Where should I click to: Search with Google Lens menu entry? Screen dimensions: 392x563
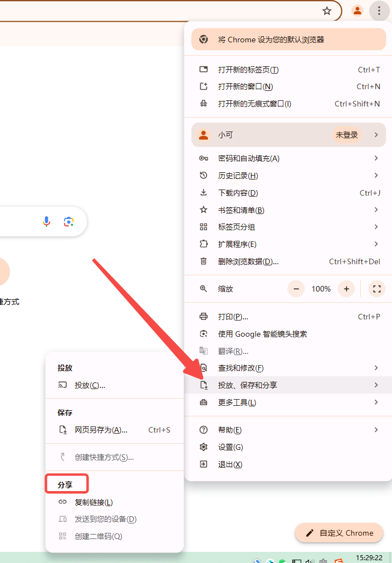pos(288,334)
